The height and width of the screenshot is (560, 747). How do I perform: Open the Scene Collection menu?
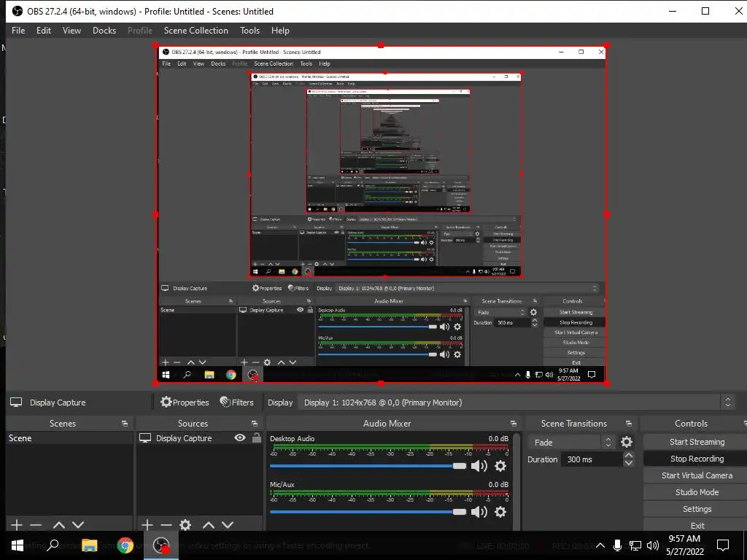pyautogui.click(x=196, y=31)
